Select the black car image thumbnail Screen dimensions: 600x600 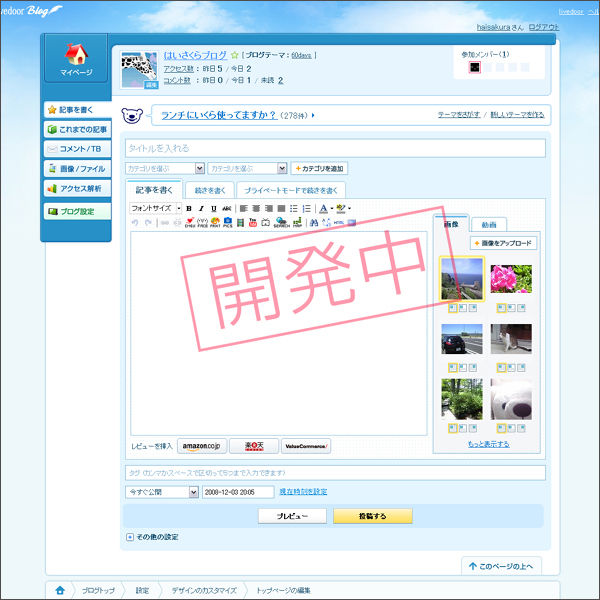pos(462,339)
